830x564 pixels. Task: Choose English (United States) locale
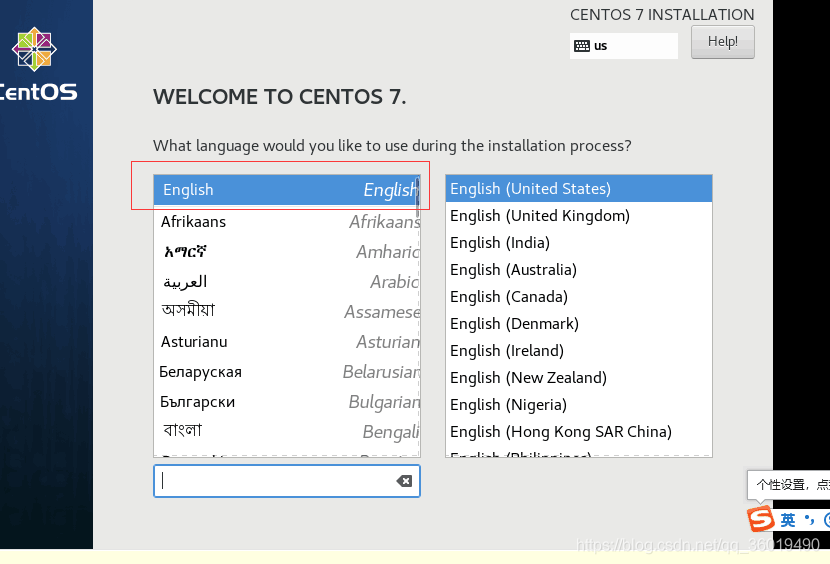click(x=579, y=189)
